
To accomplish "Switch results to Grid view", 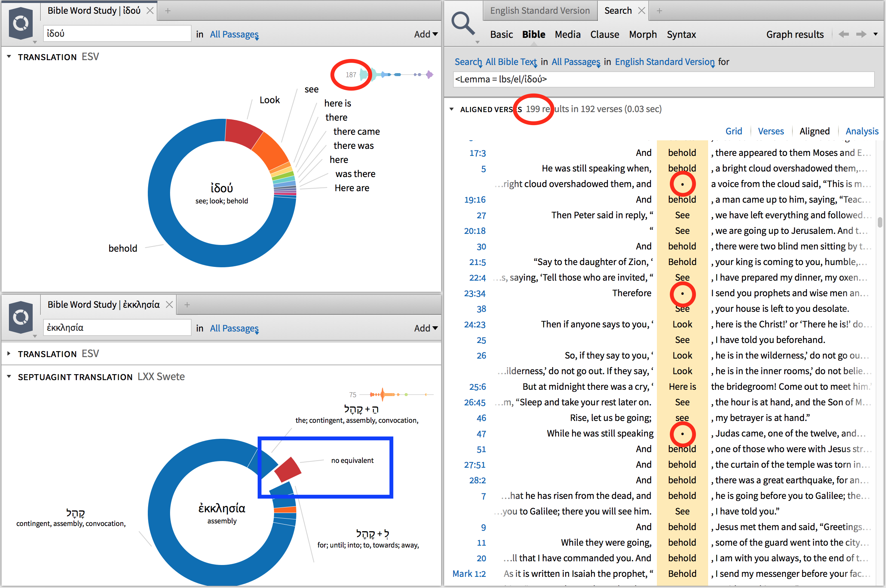I will click(733, 131).
